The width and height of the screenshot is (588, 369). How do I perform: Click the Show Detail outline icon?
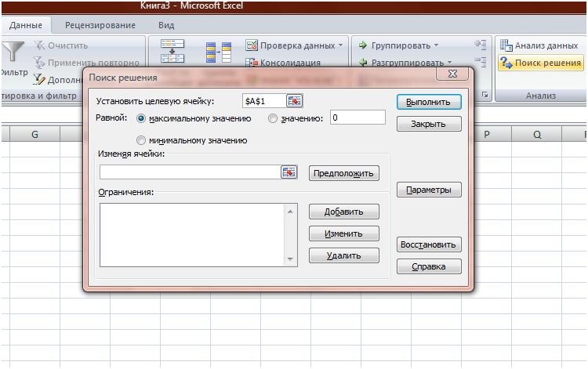pos(481,45)
